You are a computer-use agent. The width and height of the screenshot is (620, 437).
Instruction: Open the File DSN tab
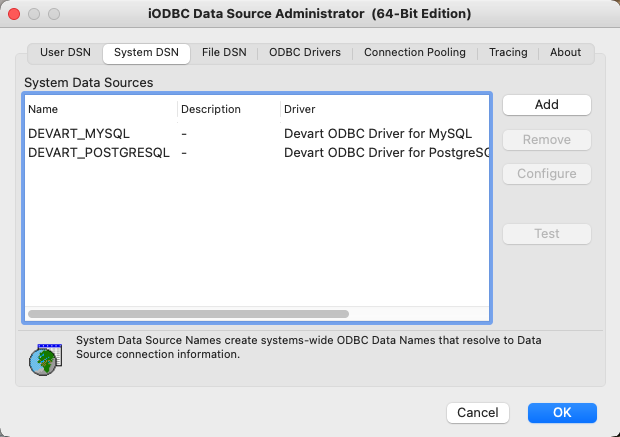[x=224, y=53]
